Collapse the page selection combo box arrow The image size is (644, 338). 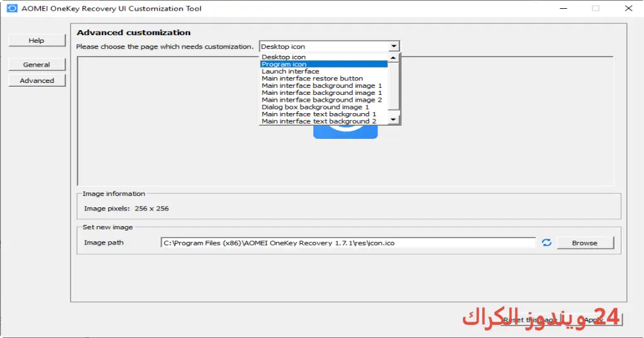pyautogui.click(x=394, y=46)
